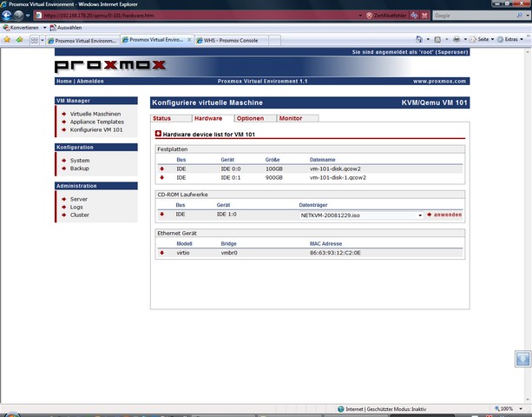Click the floating blue download arrow button
532x417 pixels.
tap(522, 359)
